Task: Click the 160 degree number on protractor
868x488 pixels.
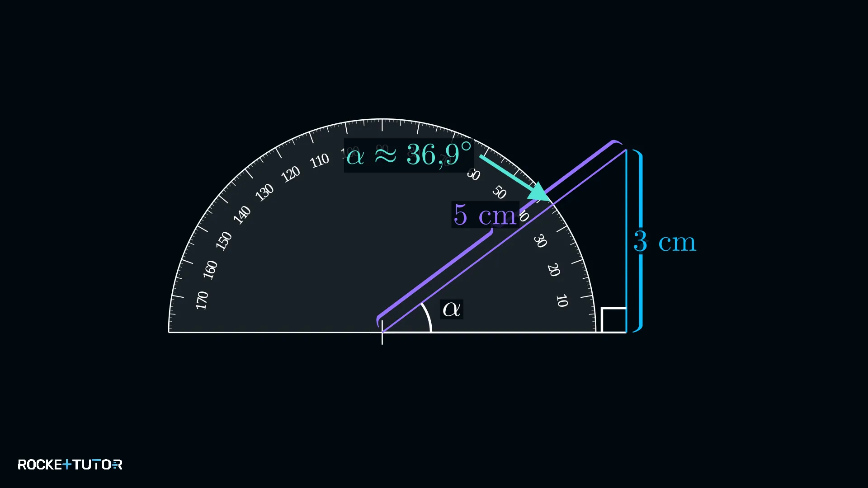Action: click(x=210, y=270)
